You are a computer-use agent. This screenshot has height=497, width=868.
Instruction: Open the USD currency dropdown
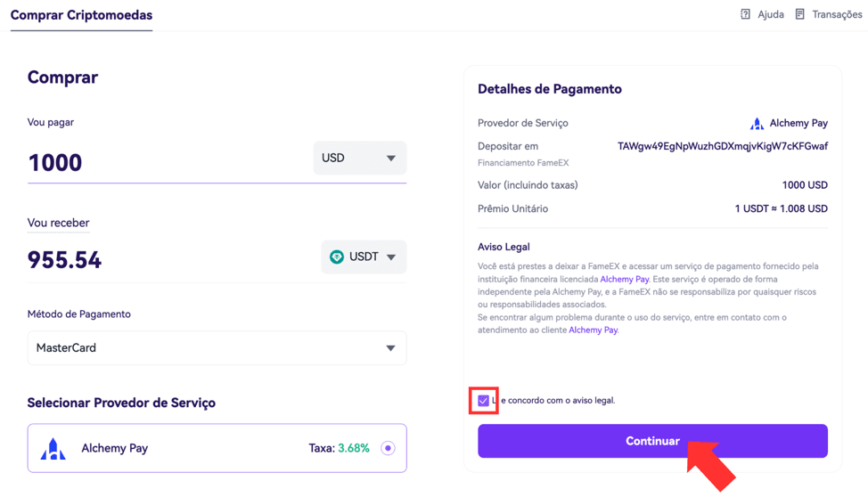coord(360,159)
